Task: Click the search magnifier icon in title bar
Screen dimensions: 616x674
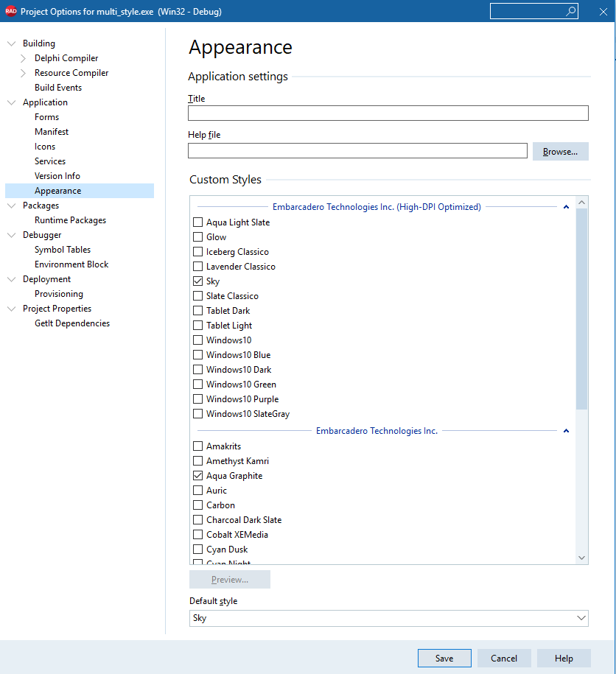Action: tap(570, 11)
